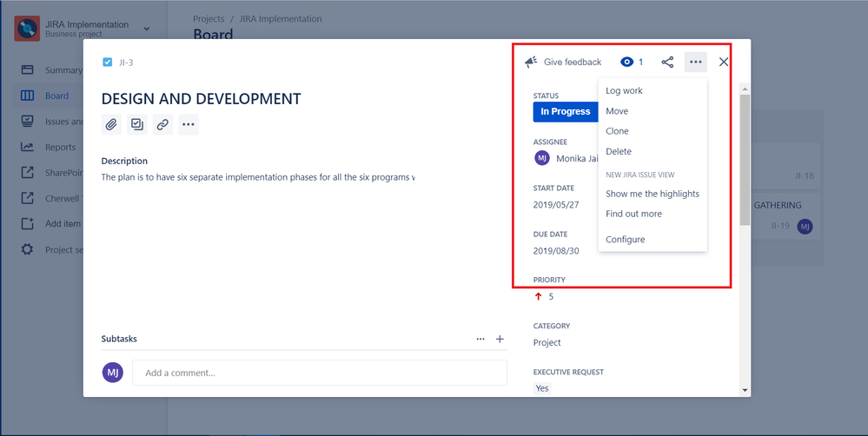The image size is (868, 436).
Task: Click the blue task type checkbox icon
Action: click(x=108, y=62)
